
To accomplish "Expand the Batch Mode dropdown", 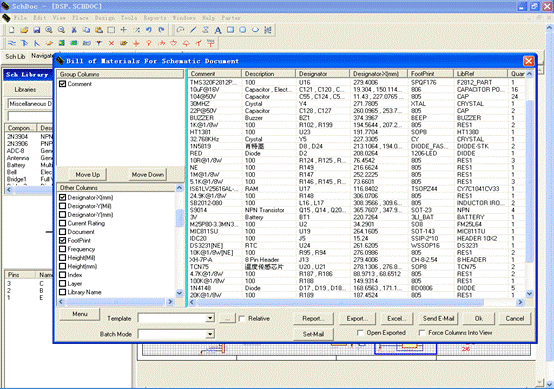I will (x=210, y=334).
